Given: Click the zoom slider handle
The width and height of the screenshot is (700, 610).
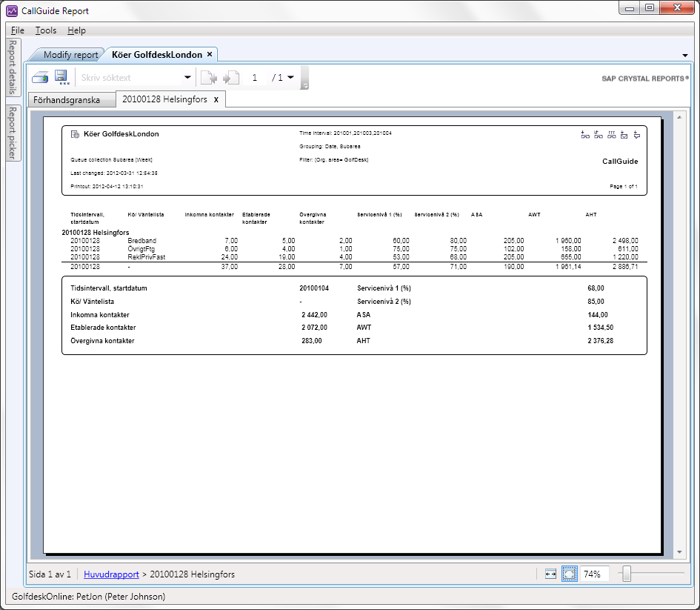Looking at the screenshot, I should (627, 574).
